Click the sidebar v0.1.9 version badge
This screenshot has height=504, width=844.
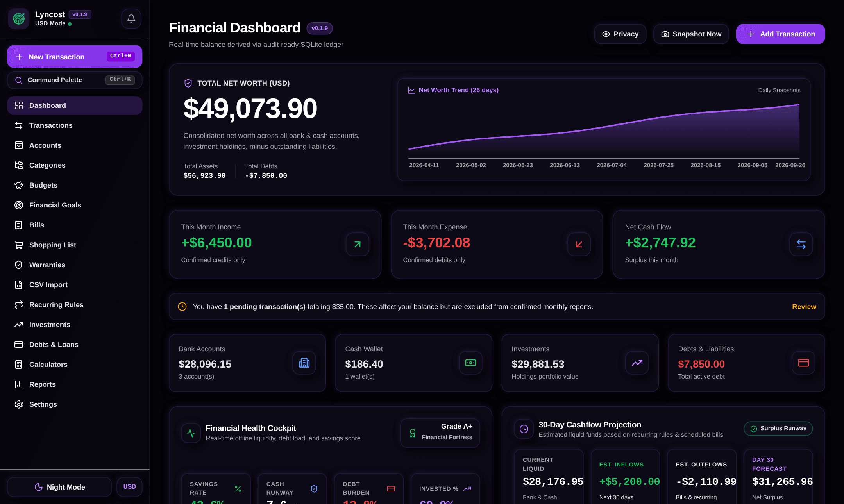tap(80, 14)
